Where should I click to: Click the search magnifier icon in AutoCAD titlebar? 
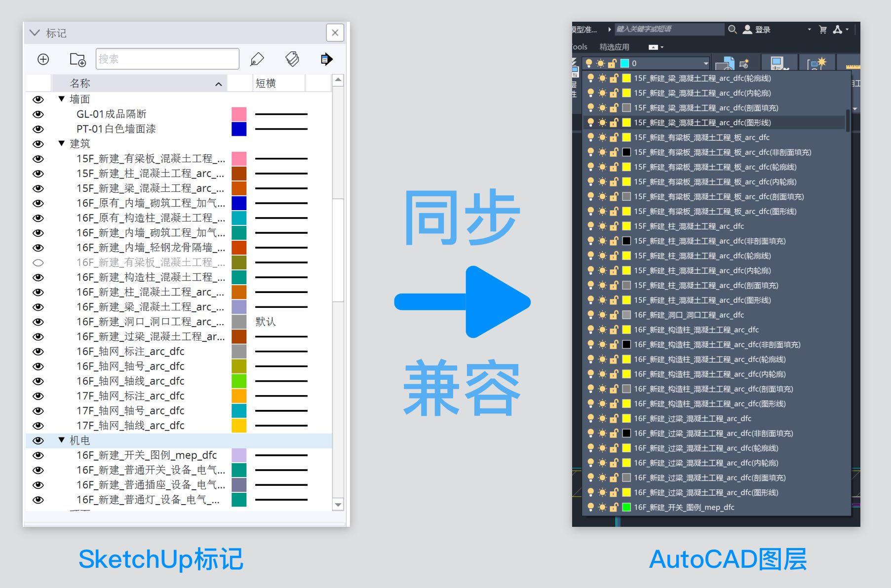(x=732, y=30)
